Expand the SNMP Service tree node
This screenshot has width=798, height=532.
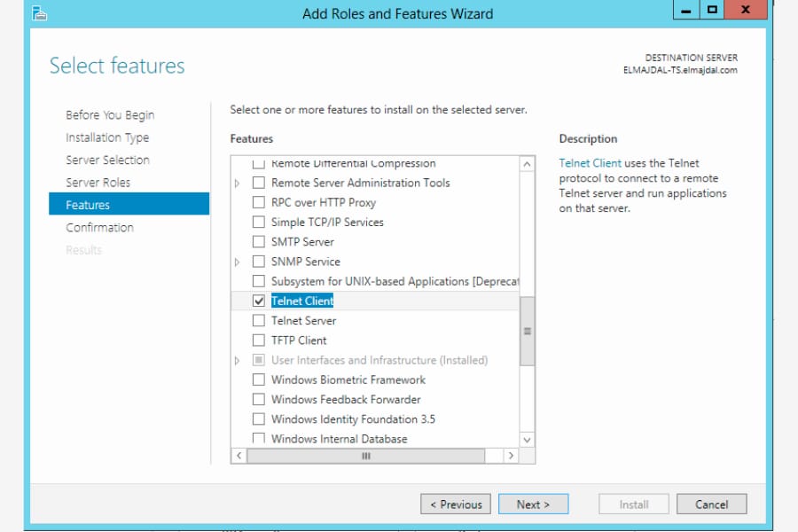tap(237, 262)
